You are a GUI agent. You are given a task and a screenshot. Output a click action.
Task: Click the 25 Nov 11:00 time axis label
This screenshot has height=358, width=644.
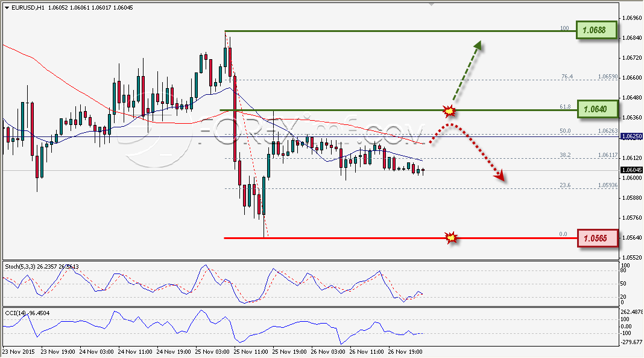(250, 352)
